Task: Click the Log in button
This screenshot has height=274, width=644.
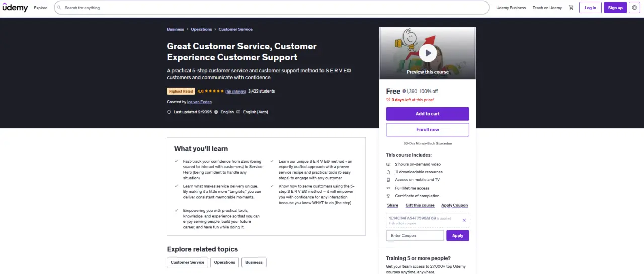Action: pyautogui.click(x=590, y=8)
